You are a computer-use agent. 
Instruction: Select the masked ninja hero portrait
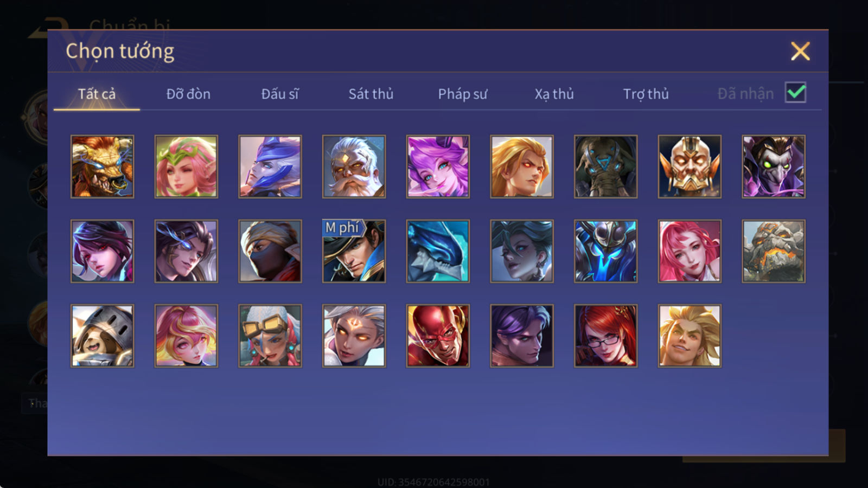point(270,251)
